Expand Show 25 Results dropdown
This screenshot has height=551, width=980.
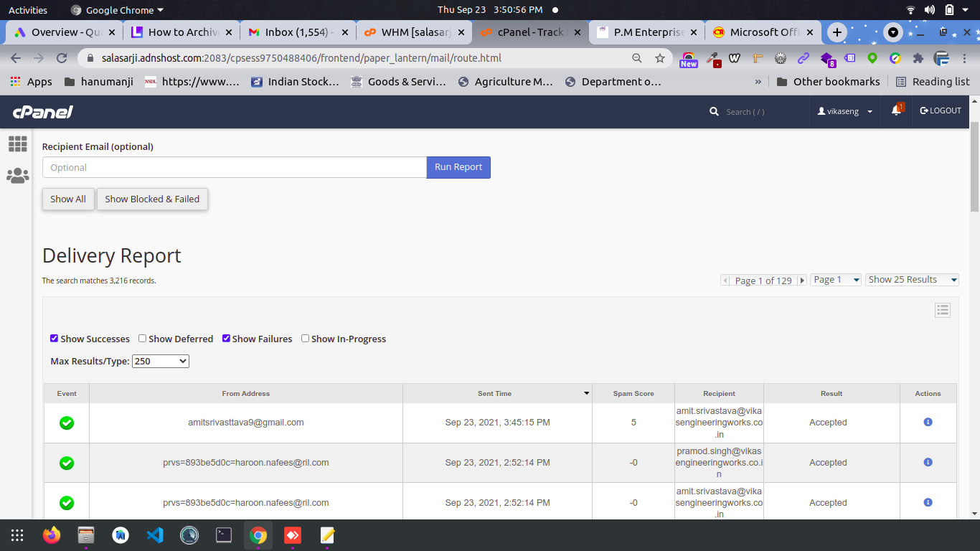912,280
